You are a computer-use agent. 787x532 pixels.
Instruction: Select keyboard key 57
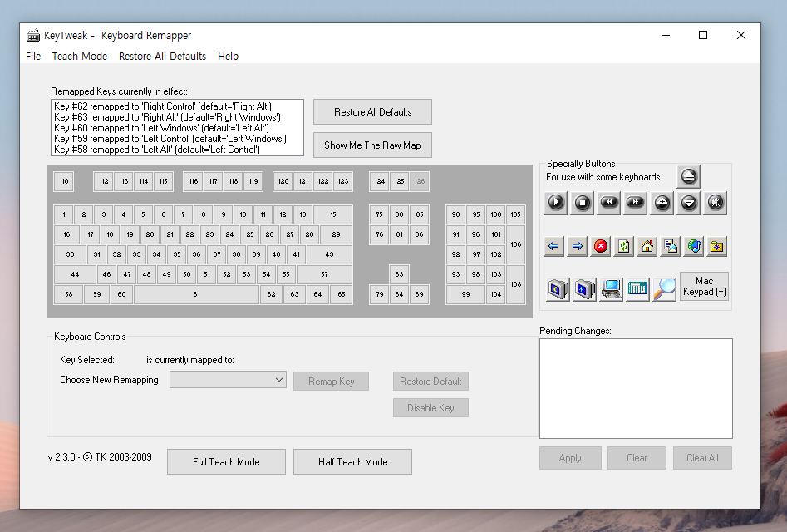(x=324, y=274)
